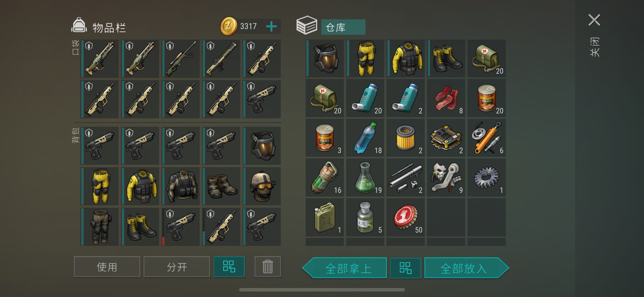Select the gas mask in storage

coord(325,58)
